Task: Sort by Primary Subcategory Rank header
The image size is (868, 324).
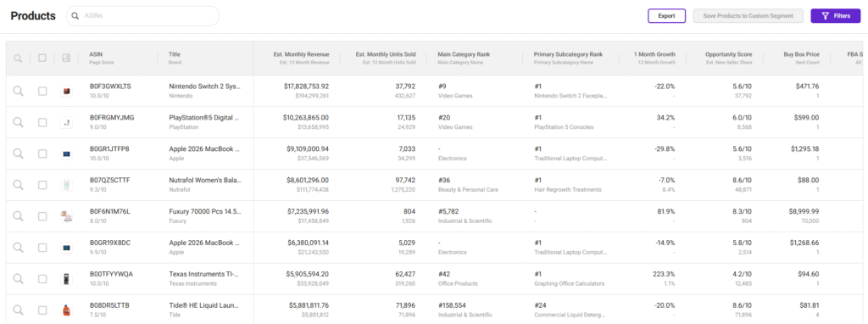Action: click(568, 54)
